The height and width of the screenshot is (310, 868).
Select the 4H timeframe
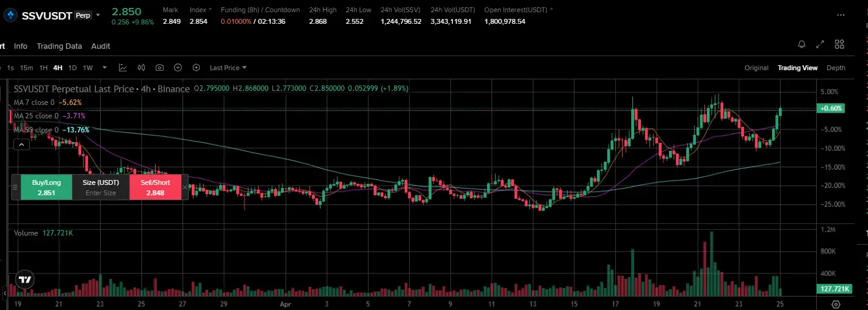58,68
